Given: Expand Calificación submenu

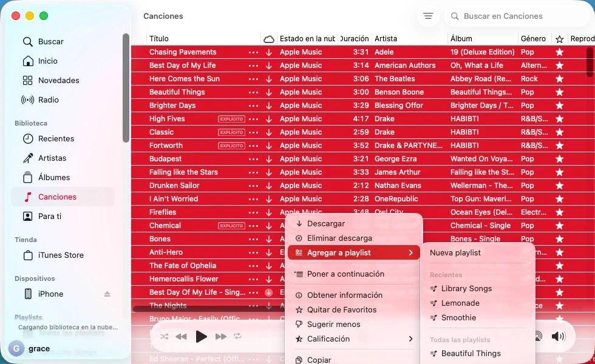Looking at the screenshot, I should pos(353,339).
